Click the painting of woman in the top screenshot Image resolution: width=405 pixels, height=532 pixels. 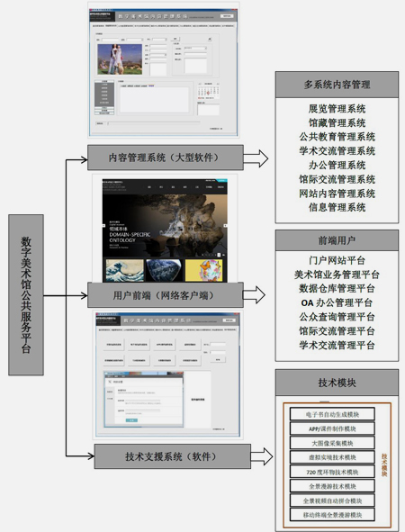click(120, 59)
